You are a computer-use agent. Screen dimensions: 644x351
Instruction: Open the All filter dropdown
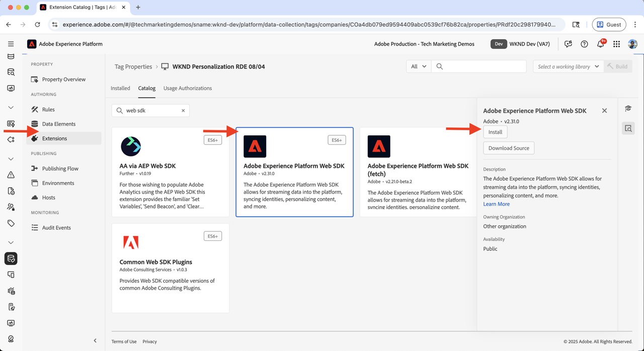[x=419, y=66]
